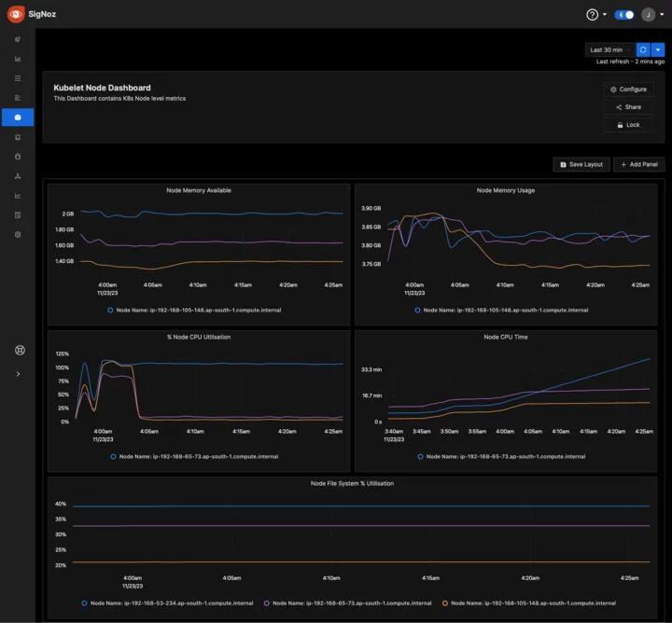The width and height of the screenshot is (672, 623).
Task: Click the Last refresh - 2 mins ago text
Action: click(x=630, y=62)
